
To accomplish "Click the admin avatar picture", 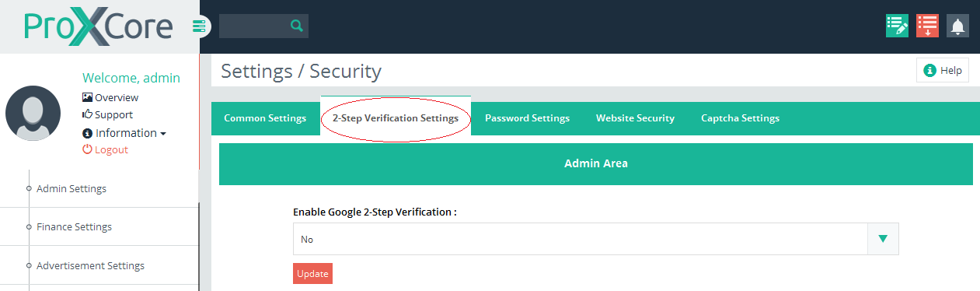I will [33, 114].
